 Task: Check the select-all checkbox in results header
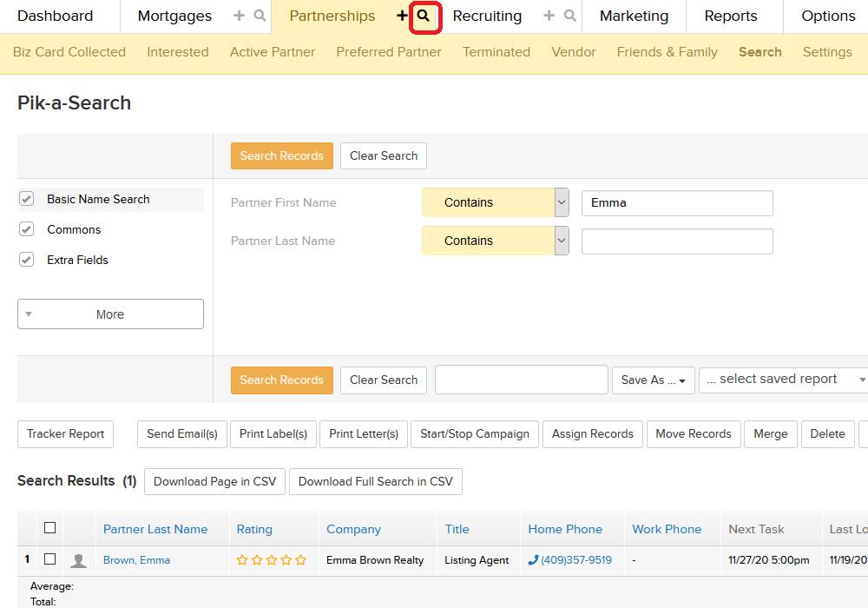pos(49,528)
